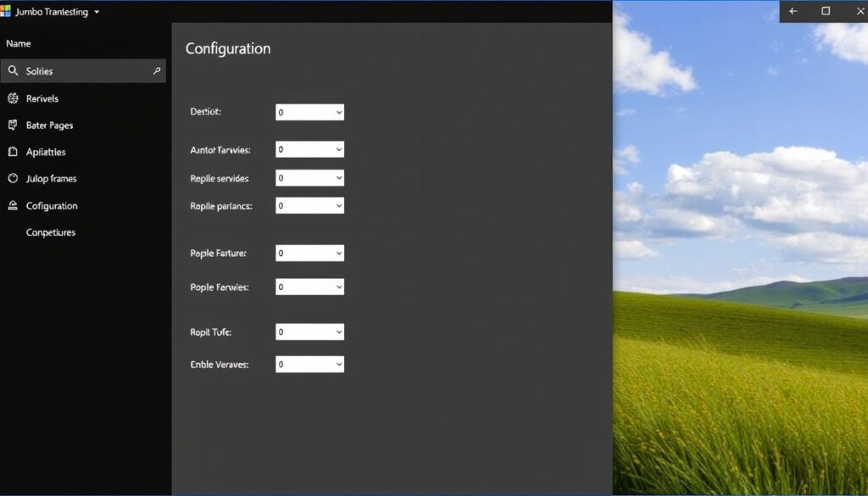
Task: Expand the Dertiot dropdown
Action: coord(309,112)
